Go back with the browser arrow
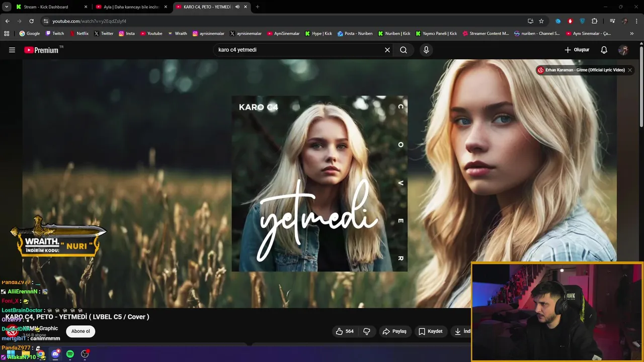Viewport: 644px width, 362px height. [x=7, y=21]
